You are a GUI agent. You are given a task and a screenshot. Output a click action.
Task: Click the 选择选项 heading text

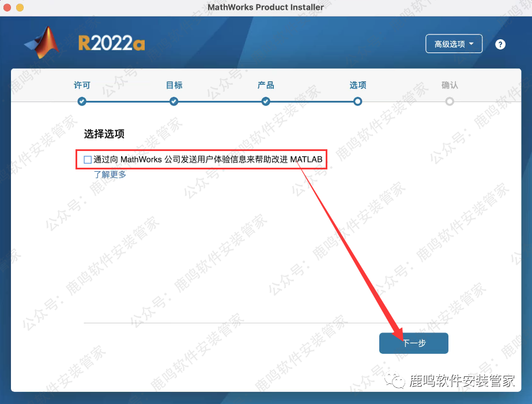[104, 134]
